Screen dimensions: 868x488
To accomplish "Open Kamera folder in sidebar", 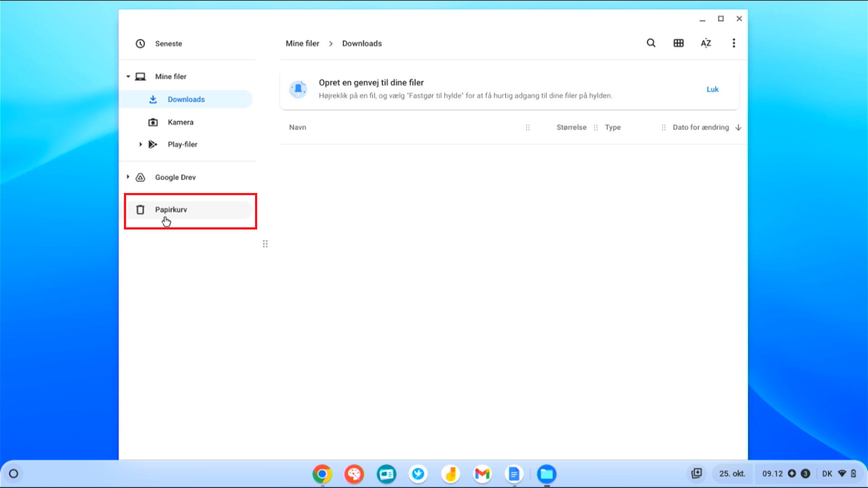I will click(180, 122).
